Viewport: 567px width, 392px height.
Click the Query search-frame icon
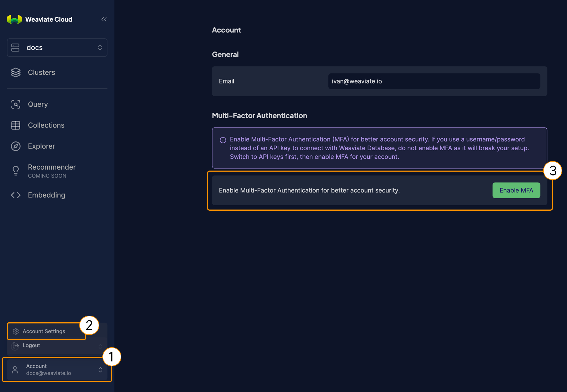pos(16,104)
